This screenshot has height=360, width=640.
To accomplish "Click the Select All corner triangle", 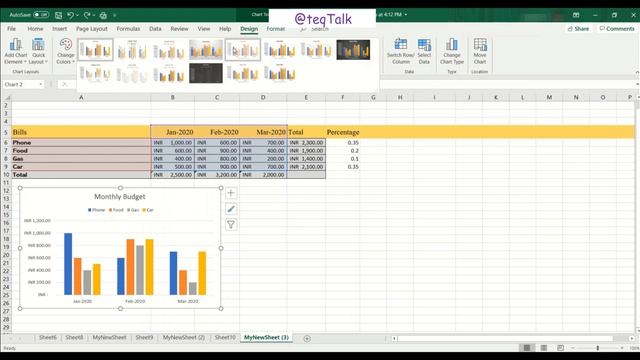I will coord(7,97).
